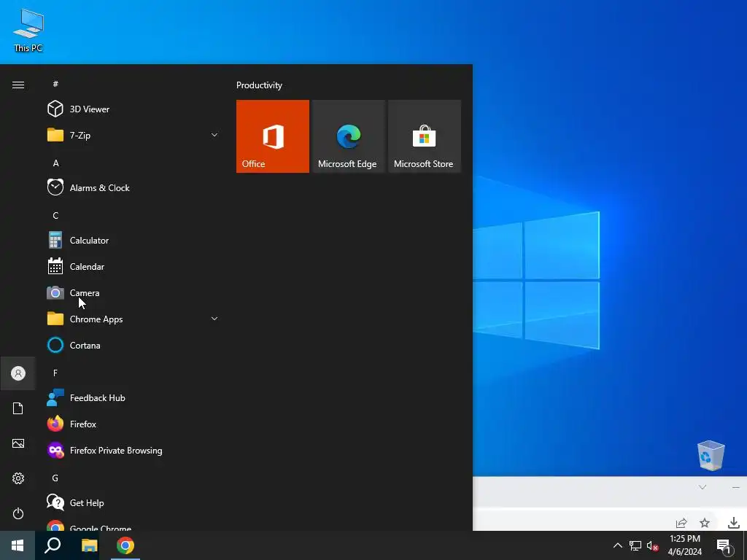Click the A letter group header
The height and width of the screenshot is (560, 747).
click(x=55, y=163)
